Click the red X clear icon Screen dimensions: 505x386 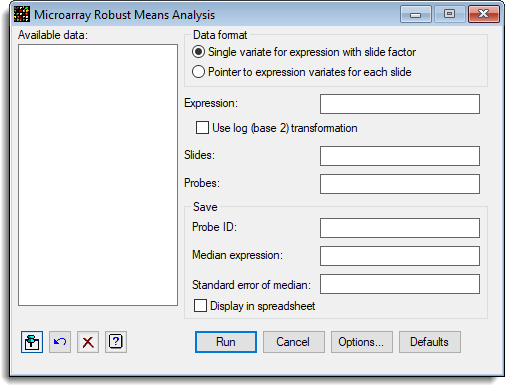(88, 342)
